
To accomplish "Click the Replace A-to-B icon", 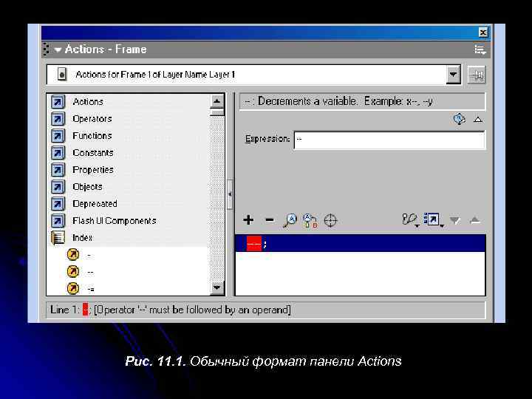I will click(x=310, y=220).
